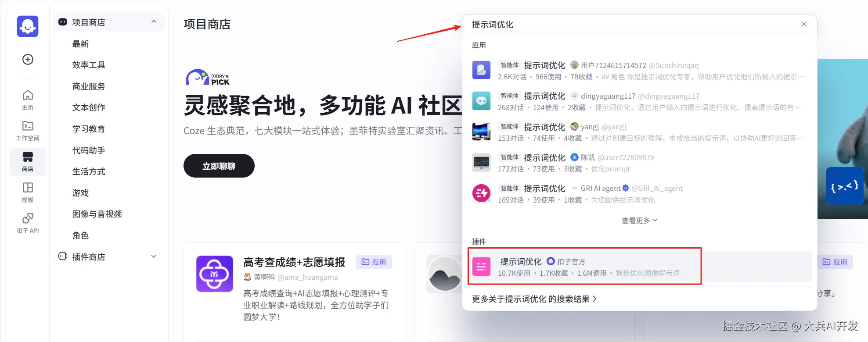Open the 扣子 API icon
This screenshot has width=868, height=342.
(x=28, y=223)
